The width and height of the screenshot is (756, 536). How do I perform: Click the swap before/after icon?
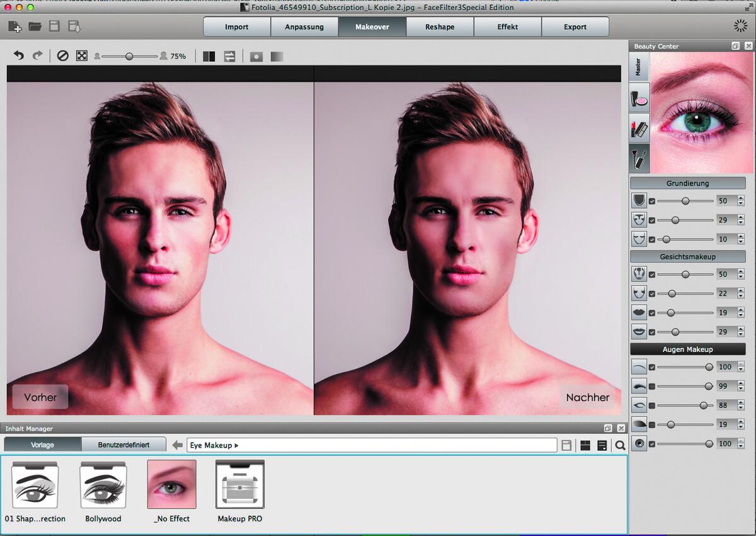229,56
